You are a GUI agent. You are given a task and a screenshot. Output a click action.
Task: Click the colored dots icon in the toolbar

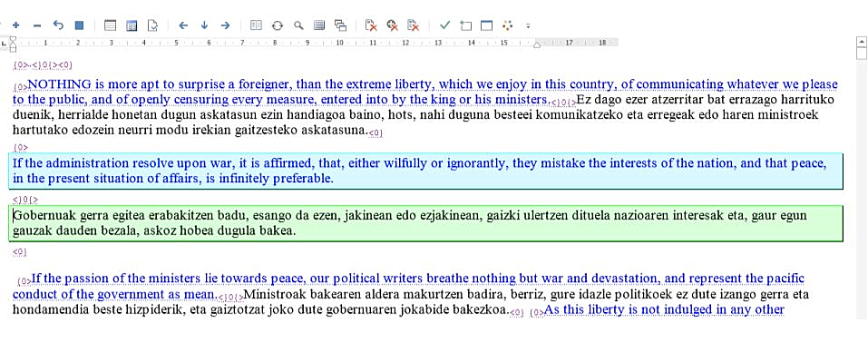[x=508, y=24]
